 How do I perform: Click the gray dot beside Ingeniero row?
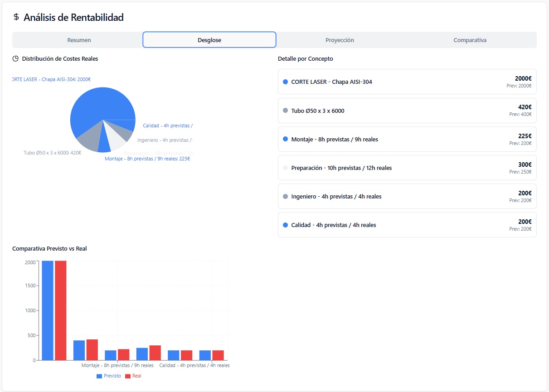(x=285, y=196)
